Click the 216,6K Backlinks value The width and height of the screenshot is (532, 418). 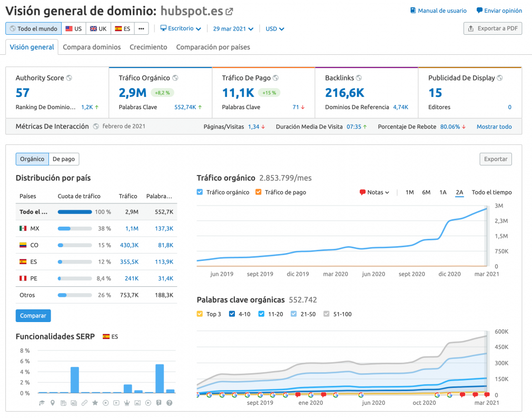[344, 93]
